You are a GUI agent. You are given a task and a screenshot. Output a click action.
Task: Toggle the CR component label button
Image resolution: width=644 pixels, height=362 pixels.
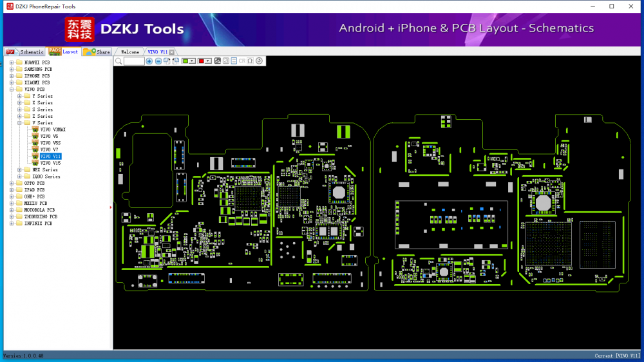coord(242,61)
